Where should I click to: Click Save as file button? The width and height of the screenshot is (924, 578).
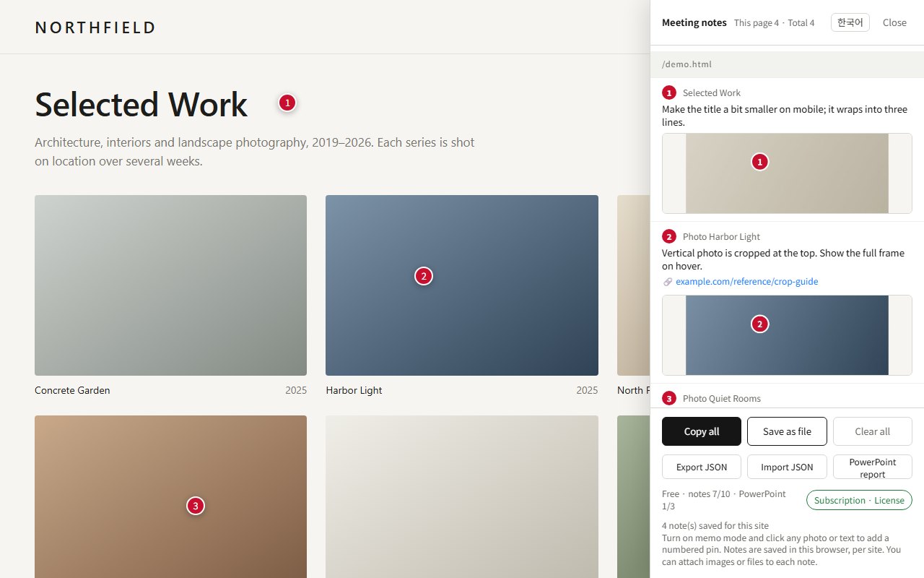coord(787,431)
